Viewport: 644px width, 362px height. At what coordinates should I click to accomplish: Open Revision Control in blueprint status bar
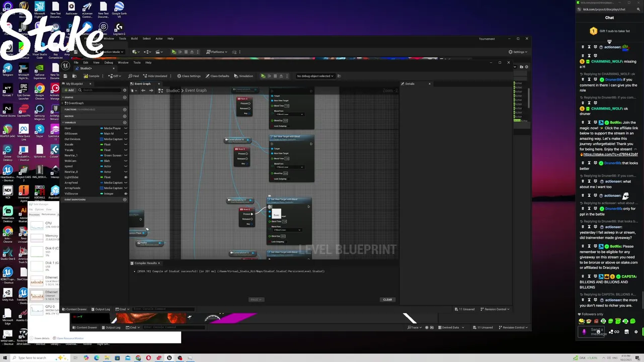(x=496, y=309)
